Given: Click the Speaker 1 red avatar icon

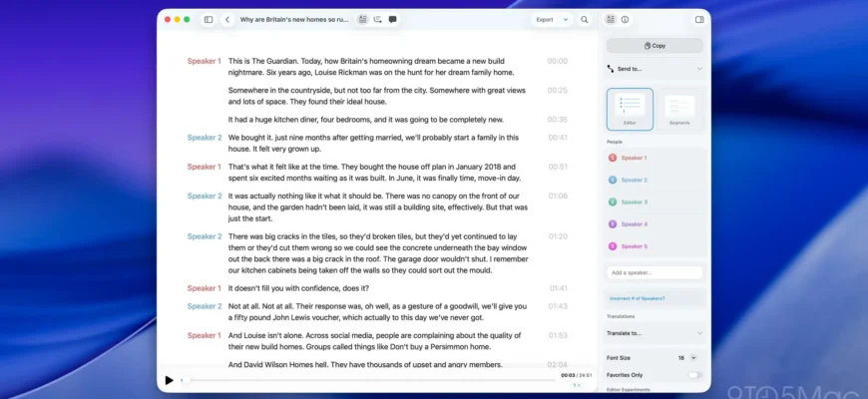Looking at the screenshot, I should pos(613,158).
